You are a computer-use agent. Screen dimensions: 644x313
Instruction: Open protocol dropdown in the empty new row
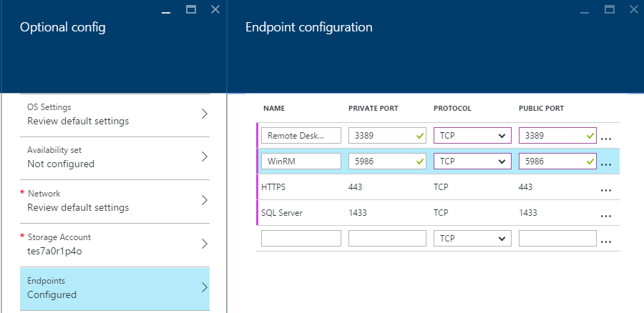pos(472,239)
